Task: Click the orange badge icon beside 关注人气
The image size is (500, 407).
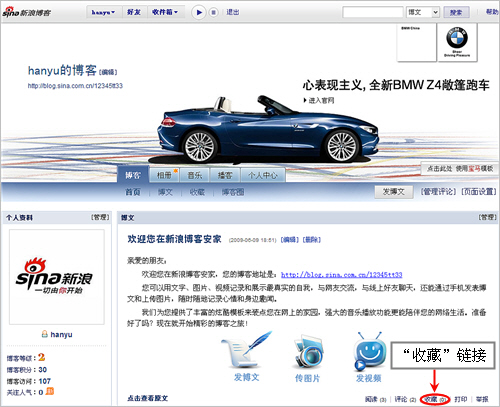Action: coord(50,391)
